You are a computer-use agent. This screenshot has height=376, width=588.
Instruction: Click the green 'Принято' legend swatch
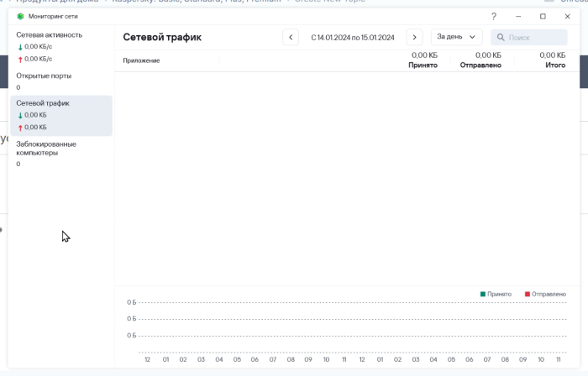click(x=483, y=294)
